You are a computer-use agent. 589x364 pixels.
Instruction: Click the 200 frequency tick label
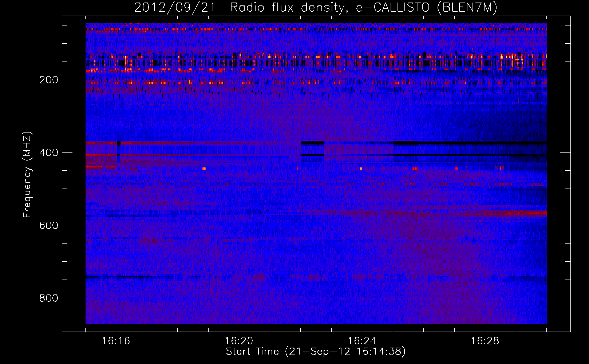[x=49, y=80]
